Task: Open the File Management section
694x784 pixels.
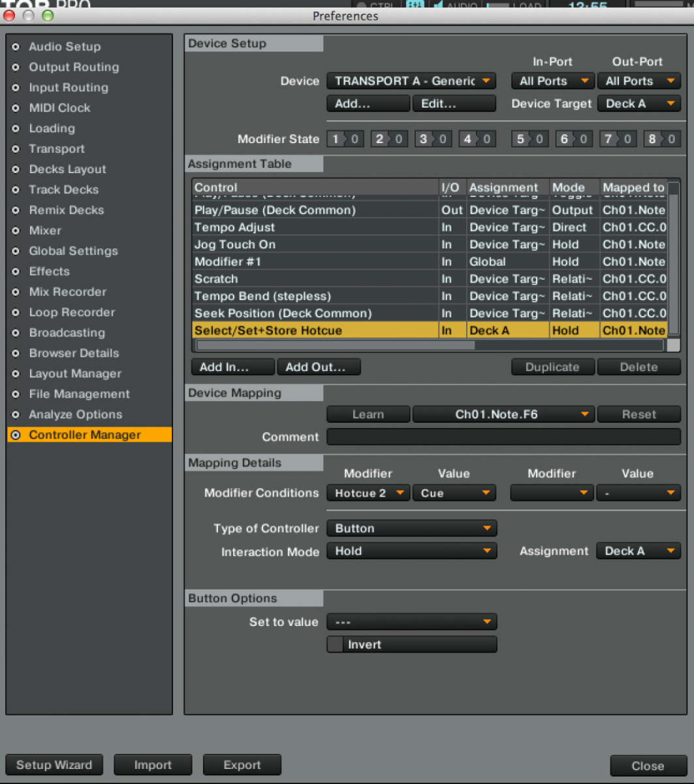Action: [x=79, y=394]
